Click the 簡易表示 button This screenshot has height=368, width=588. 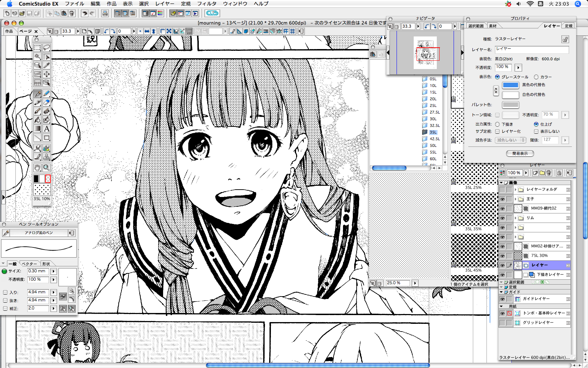coord(520,154)
